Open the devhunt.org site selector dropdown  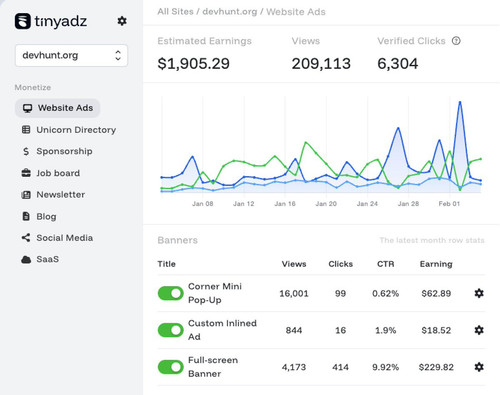pos(71,55)
